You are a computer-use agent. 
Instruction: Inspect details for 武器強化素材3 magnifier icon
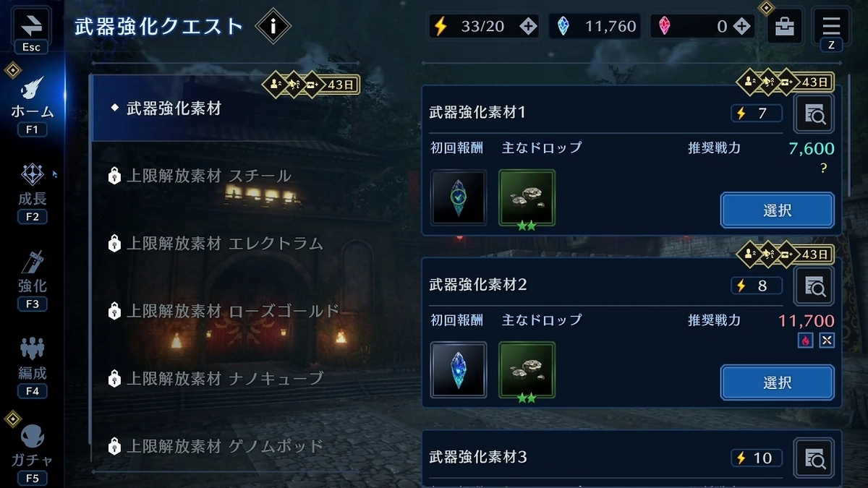[814, 458]
